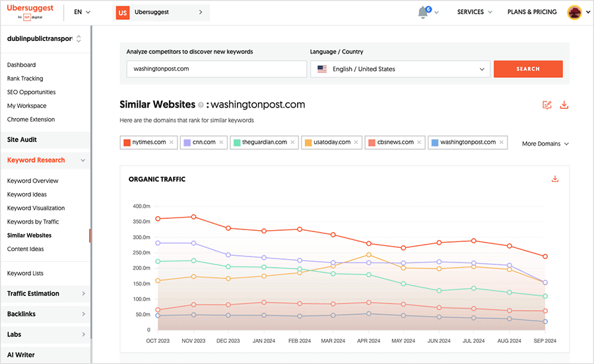This screenshot has height=364, width=594.
Task: Open Keyword Visualization
Action: [36, 208]
